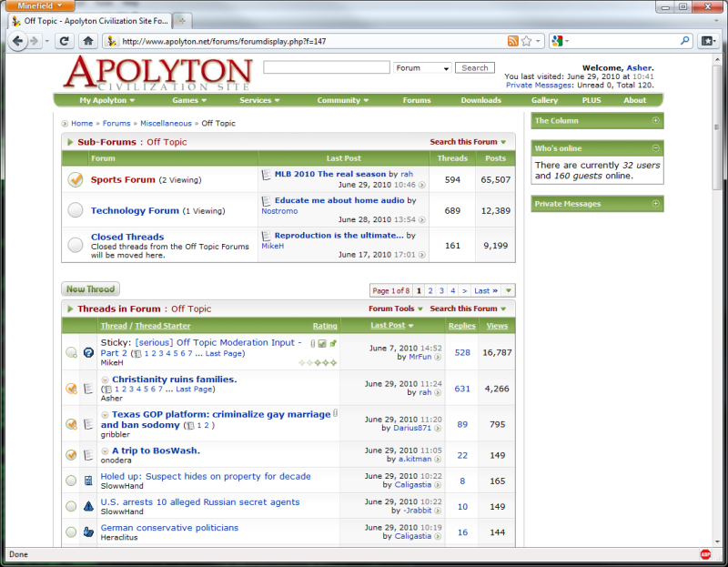Bookmark this page with the star icon

527,41
